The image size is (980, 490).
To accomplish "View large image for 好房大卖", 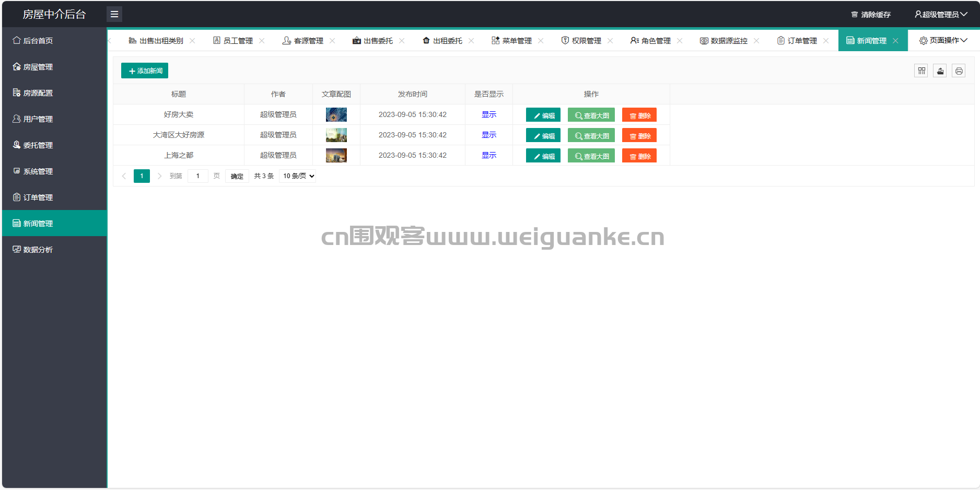I will [591, 115].
